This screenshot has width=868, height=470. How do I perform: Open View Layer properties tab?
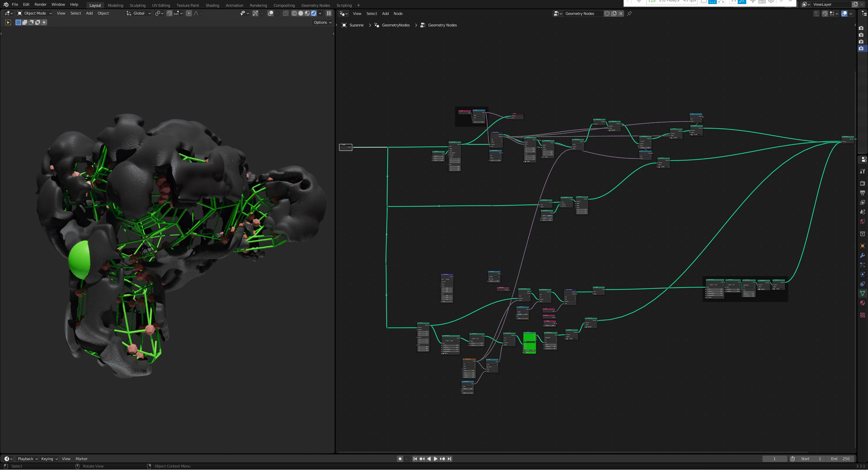click(x=863, y=202)
